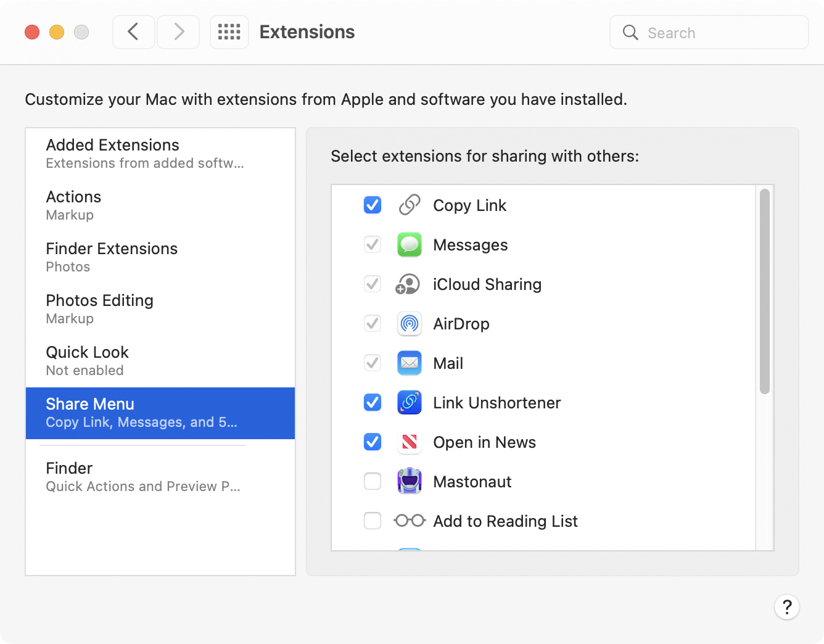Image resolution: width=824 pixels, height=644 pixels.
Task: Show all preferences grid button
Action: [229, 32]
